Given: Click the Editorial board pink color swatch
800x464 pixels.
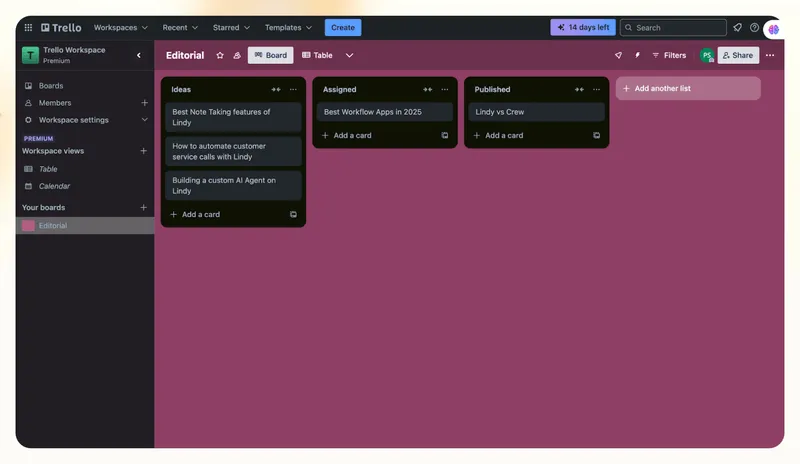Looking at the screenshot, I should click(28, 226).
